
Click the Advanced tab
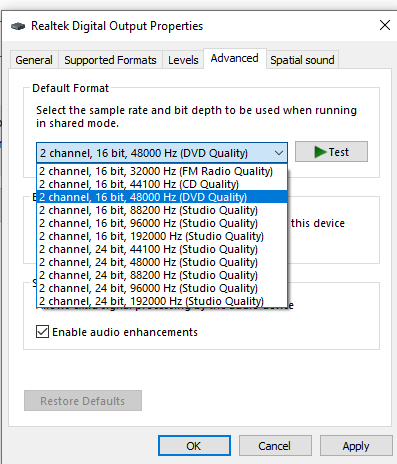235,58
